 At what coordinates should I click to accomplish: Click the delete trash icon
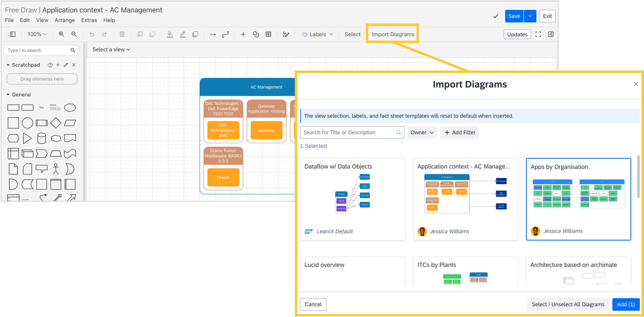pyautogui.click(x=122, y=34)
